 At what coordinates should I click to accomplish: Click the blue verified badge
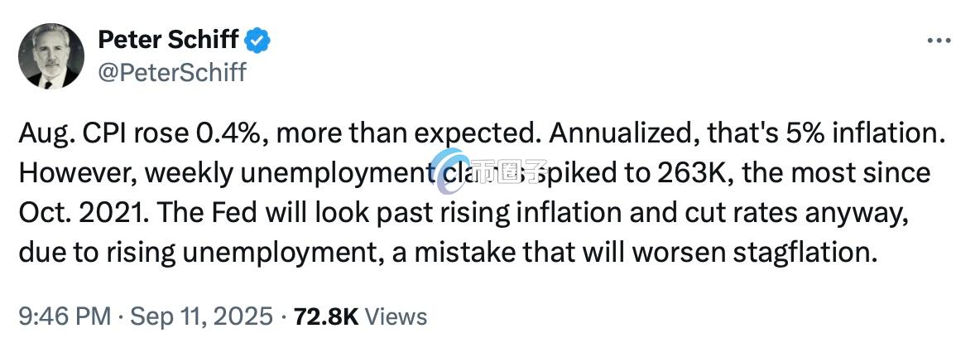(x=259, y=39)
